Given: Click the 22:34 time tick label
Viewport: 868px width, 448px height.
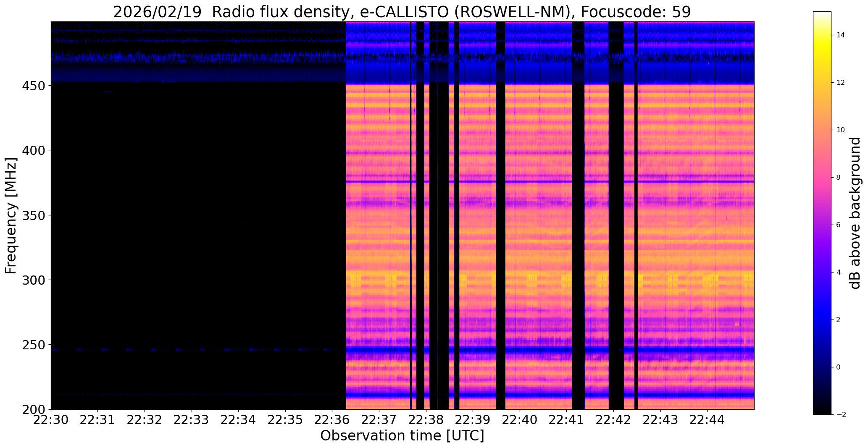Looking at the screenshot, I should coord(239,419).
